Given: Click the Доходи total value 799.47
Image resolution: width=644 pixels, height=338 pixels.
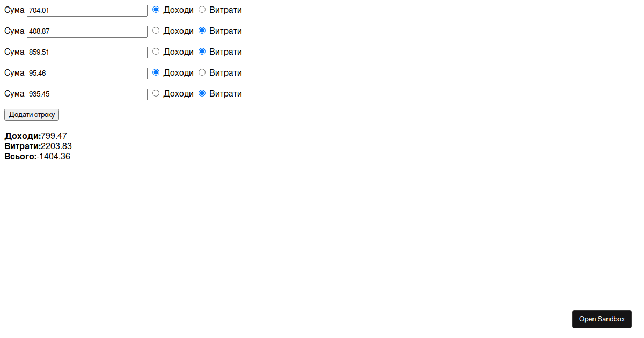Looking at the screenshot, I should tap(54, 136).
